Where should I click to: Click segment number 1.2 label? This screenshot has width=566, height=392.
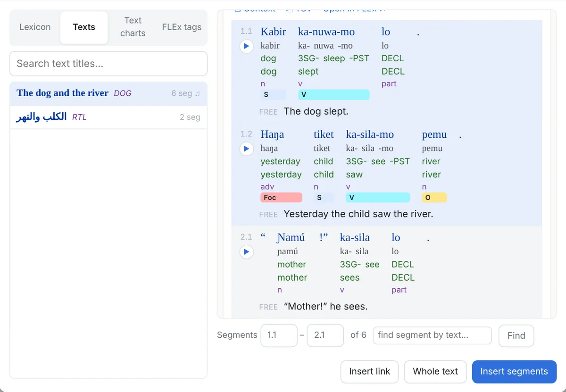(246, 134)
